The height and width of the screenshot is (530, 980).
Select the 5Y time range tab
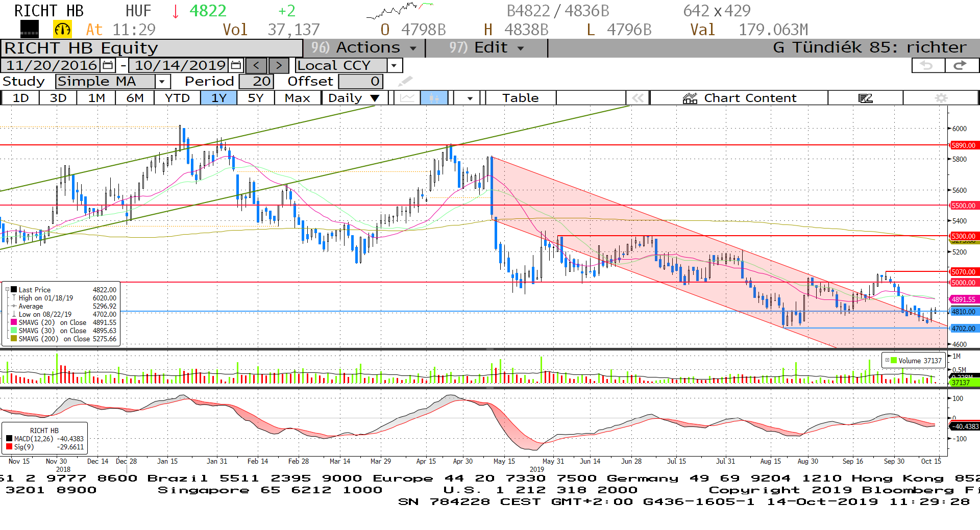[x=255, y=98]
